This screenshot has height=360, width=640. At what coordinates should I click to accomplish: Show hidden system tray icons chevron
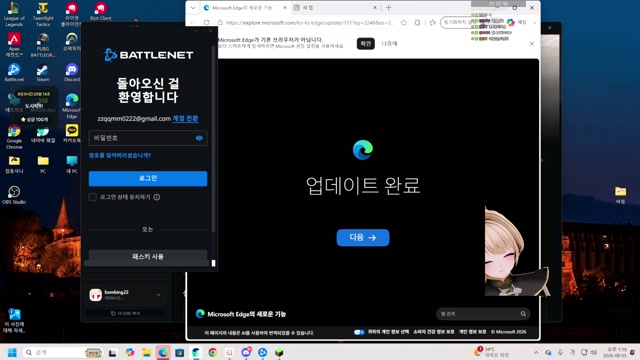pyautogui.click(x=536, y=352)
